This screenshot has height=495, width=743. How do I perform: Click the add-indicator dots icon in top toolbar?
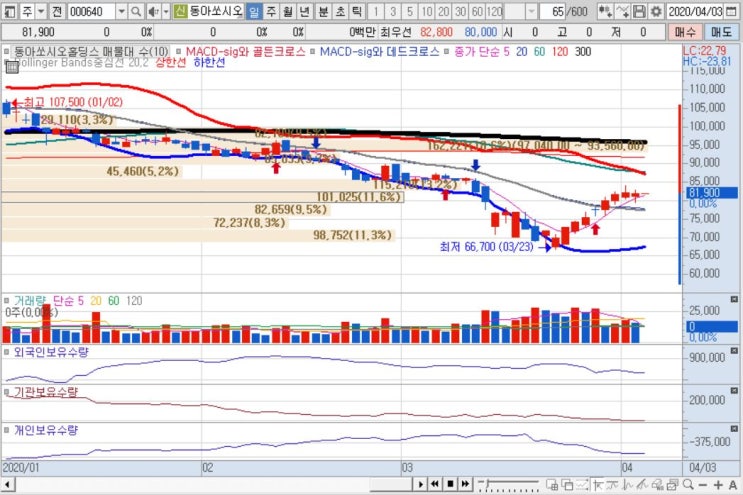coord(605,11)
